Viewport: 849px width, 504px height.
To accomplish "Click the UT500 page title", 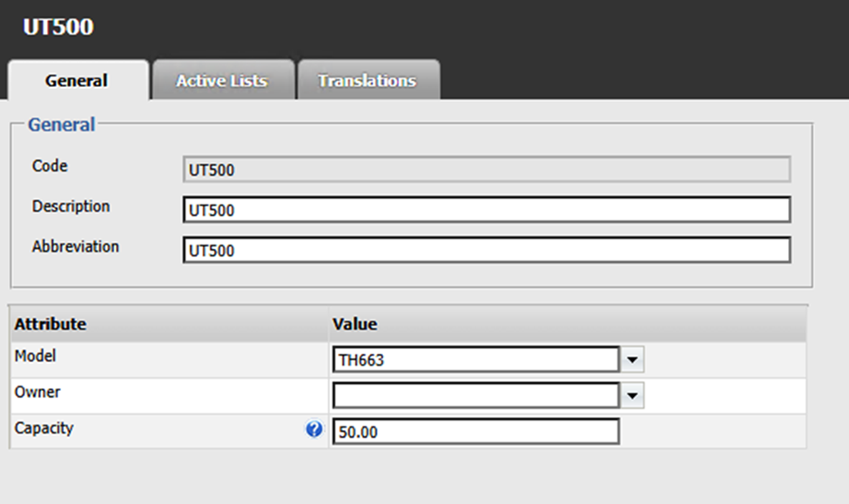I will click(58, 27).
